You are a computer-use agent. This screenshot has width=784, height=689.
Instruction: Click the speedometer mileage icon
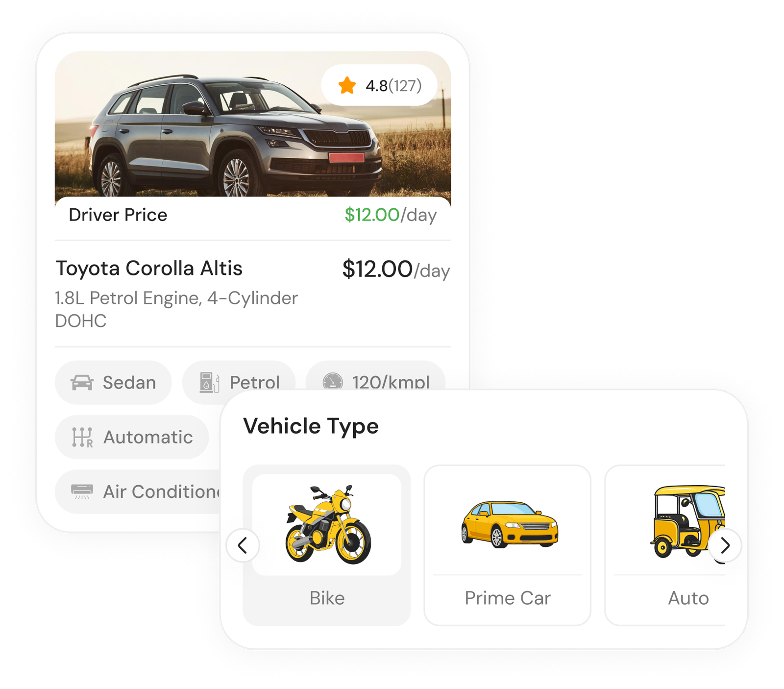click(x=333, y=381)
